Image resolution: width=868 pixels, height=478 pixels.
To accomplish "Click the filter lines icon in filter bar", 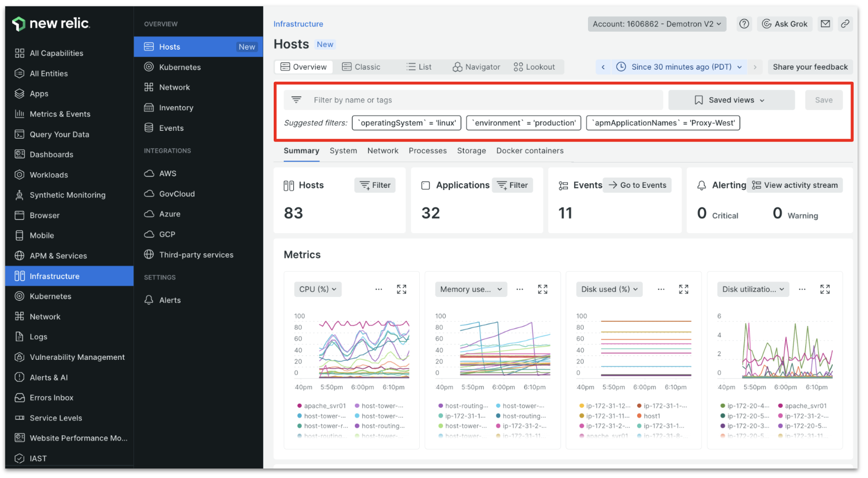I will click(x=296, y=100).
